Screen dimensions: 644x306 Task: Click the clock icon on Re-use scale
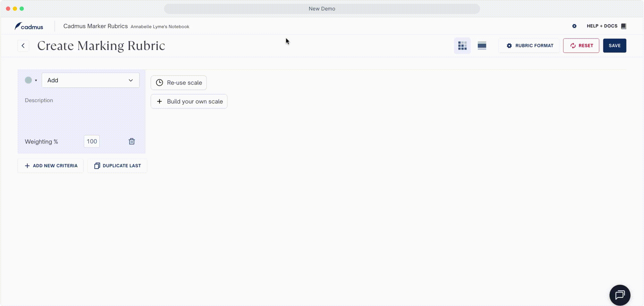[x=159, y=83]
